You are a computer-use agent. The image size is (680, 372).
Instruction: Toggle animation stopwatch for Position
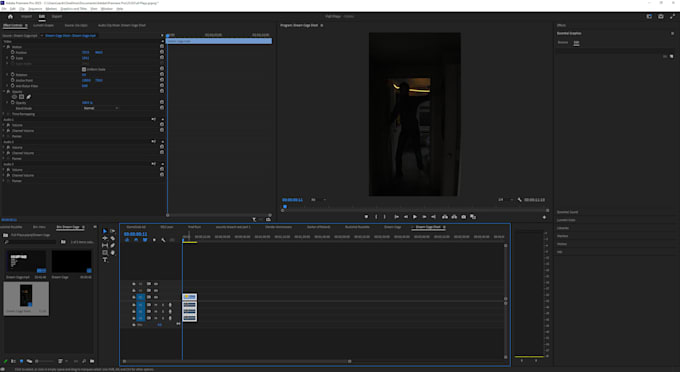(13, 52)
